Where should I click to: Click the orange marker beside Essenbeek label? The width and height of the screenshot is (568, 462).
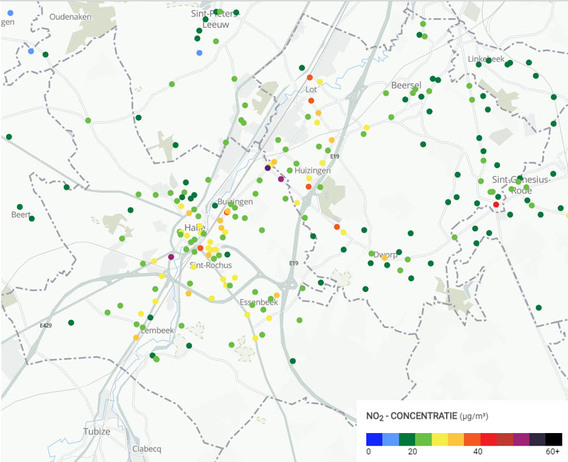(277, 295)
